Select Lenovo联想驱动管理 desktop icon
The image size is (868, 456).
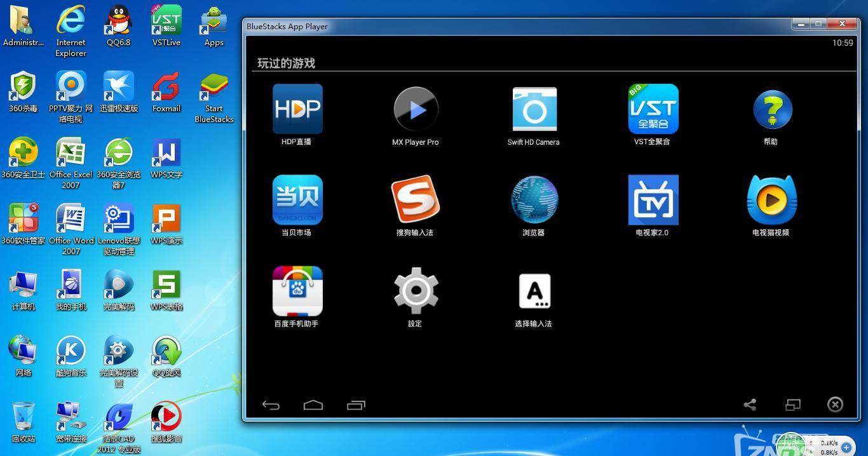[x=118, y=229]
